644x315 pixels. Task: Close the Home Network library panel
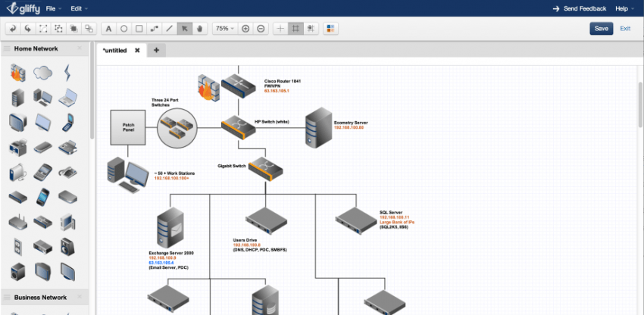pyautogui.click(x=80, y=48)
